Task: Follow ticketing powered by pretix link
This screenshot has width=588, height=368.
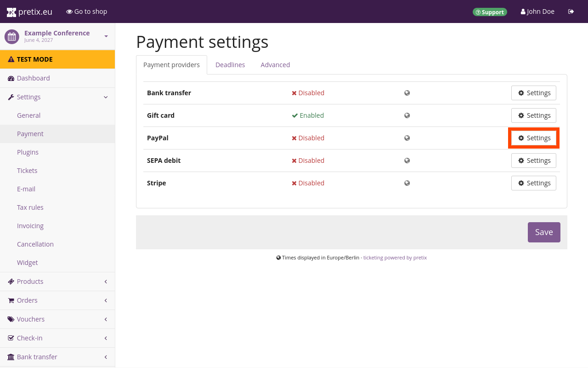Action: coord(395,258)
